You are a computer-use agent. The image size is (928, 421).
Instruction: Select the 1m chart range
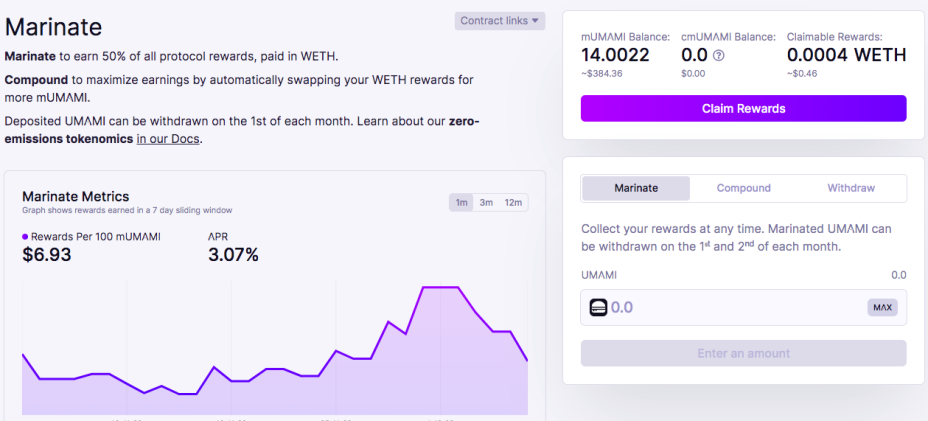462,203
